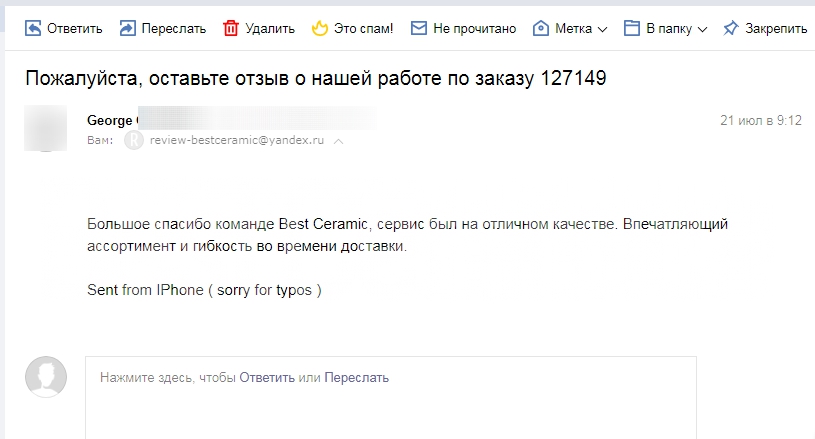Open the Метка dropdown arrow
The image size is (815, 439).
tap(602, 30)
